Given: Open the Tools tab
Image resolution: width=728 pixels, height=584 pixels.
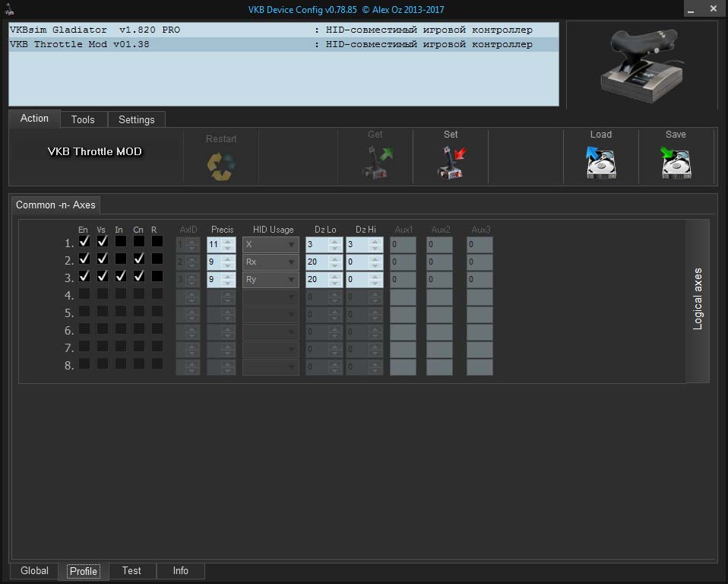Looking at the screenshot, I should coord(83,119).
